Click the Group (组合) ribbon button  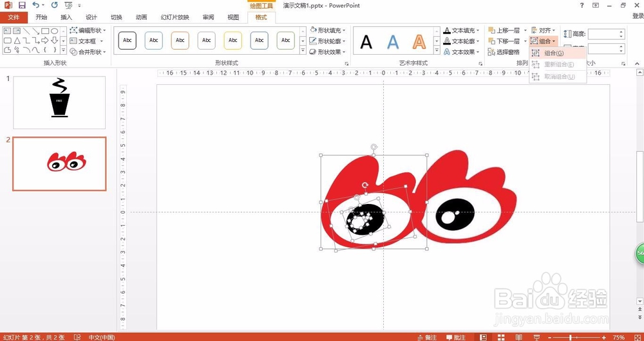coord(544,41)
